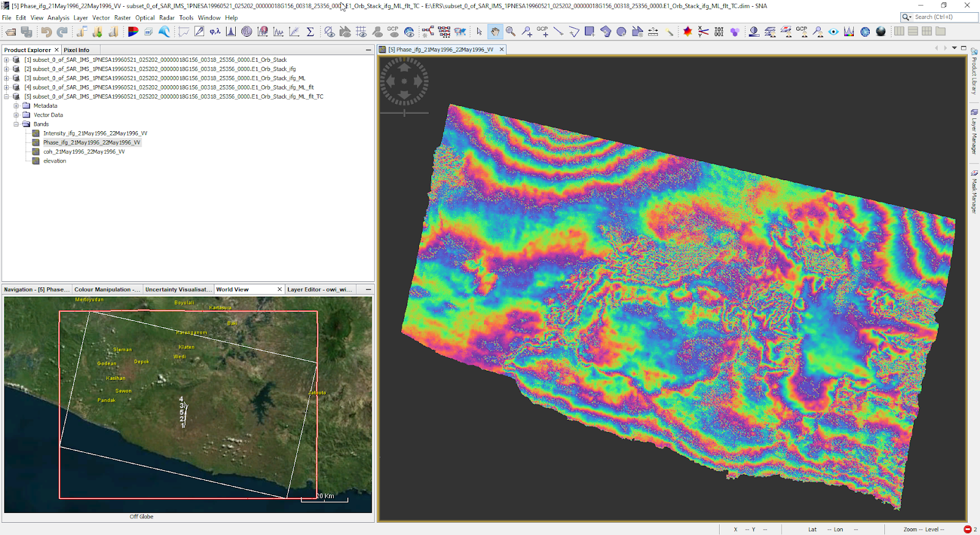
Task: Click the zoom slider below navigation wheel
Action: 404,113
